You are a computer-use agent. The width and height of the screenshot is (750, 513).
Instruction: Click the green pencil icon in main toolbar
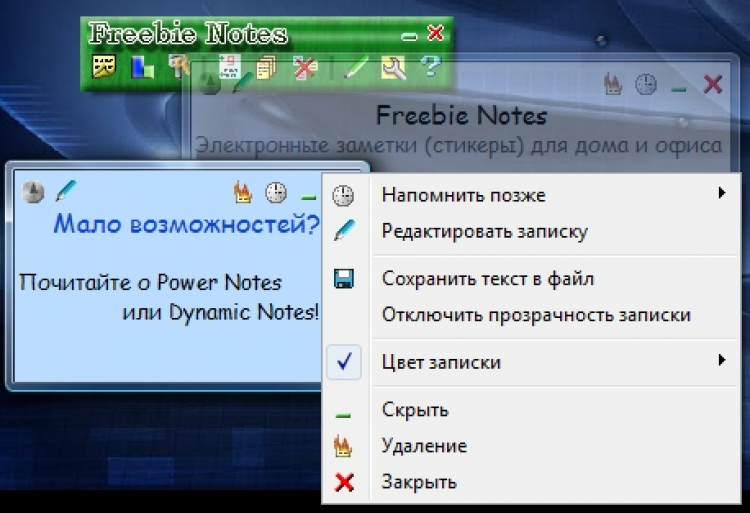[x=356, y=67]
